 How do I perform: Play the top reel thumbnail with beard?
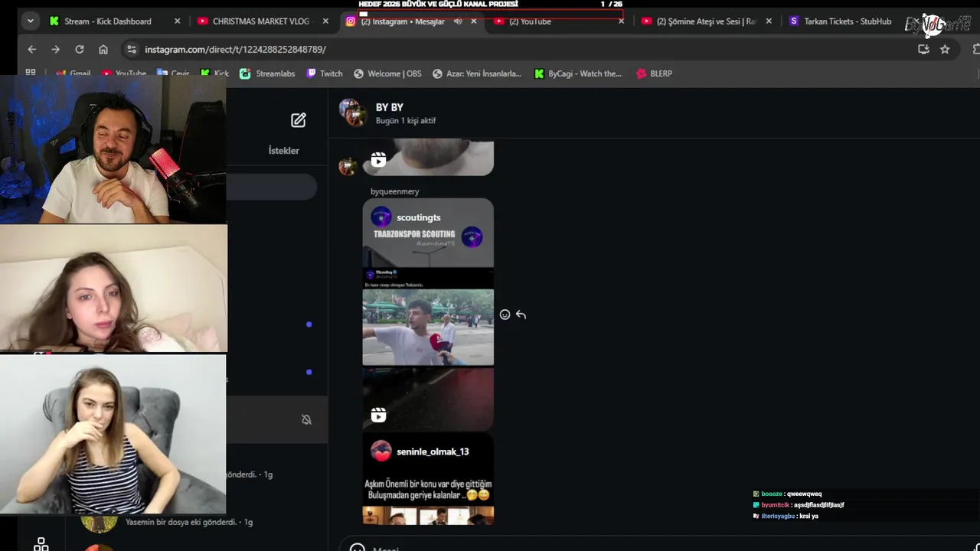click(428, 157)
